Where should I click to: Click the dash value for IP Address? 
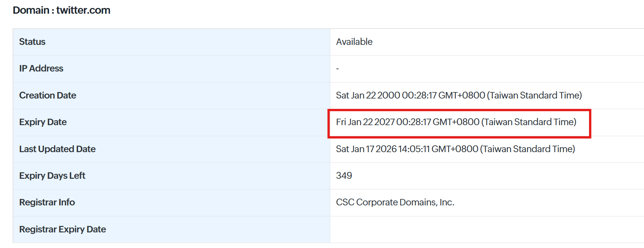coord(337,69)
